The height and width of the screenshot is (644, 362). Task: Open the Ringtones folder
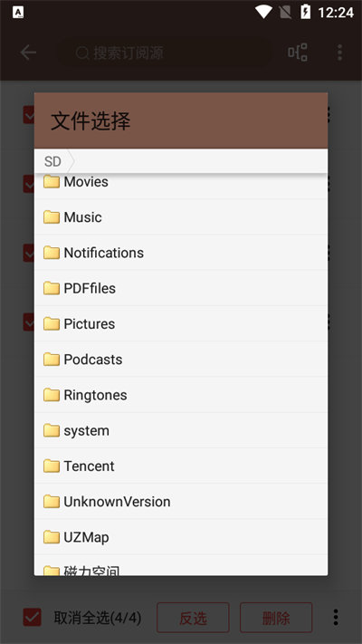[181, 395]
